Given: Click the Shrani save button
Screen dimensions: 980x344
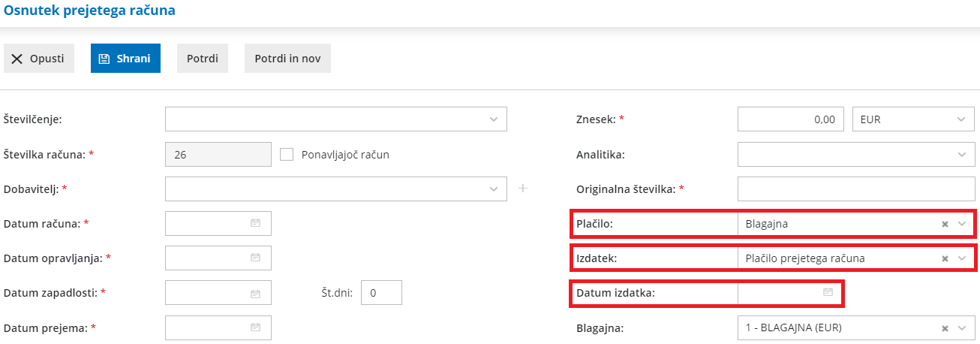Looking at the screenshot, I should coord(125,59).
